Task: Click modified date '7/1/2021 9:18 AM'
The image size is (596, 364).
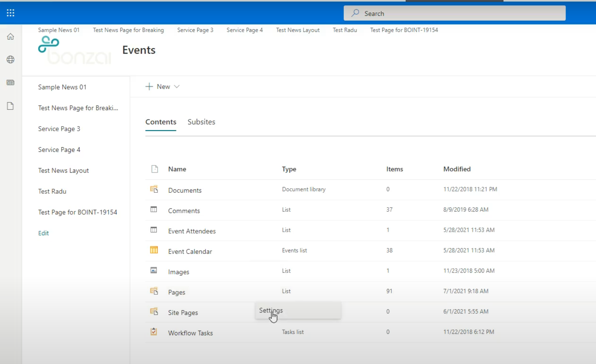Action: (466, 291)
